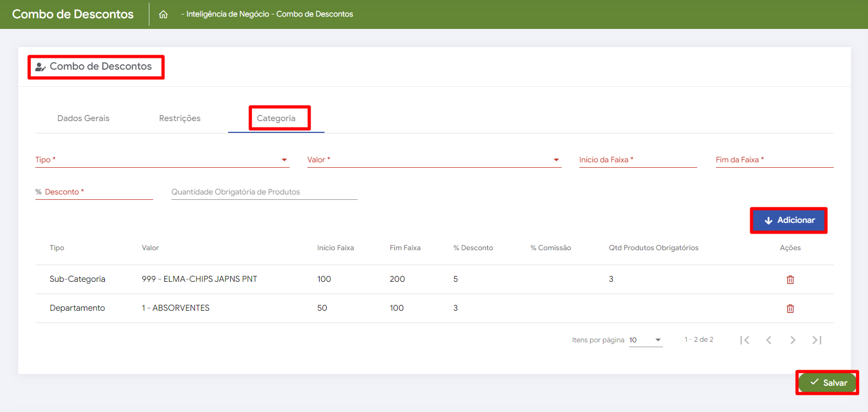
Task: Change items per page dropdown
Action: pyautogui.click(x=645, y=340)
